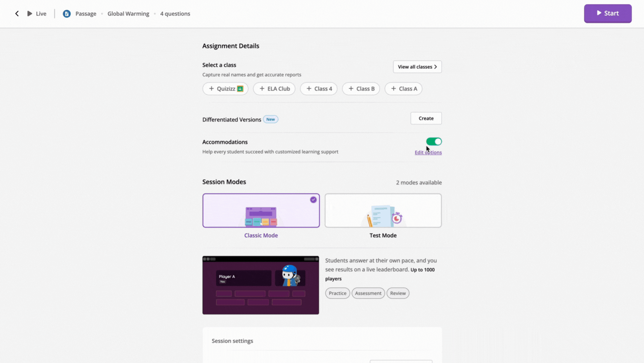Image resolution: width=644 pixels, height=363 pixels.
Task: Click the blue Passage document icon
Action: pos(67,14)
